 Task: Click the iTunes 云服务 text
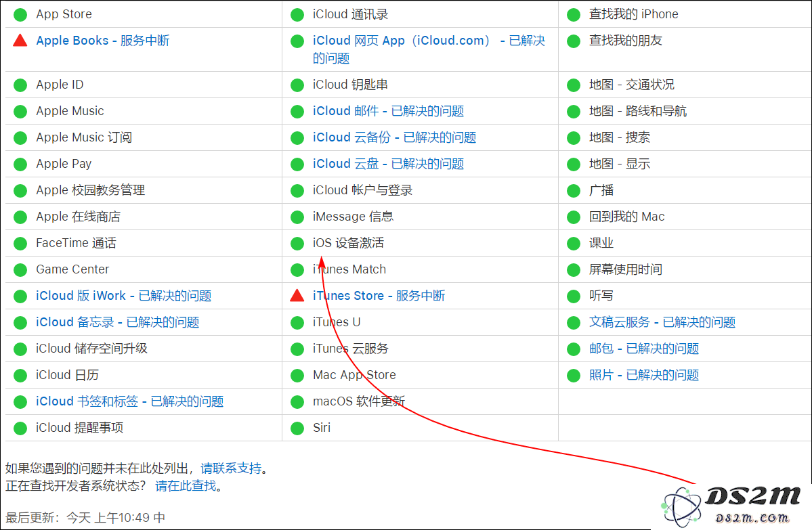coord(351,349)
